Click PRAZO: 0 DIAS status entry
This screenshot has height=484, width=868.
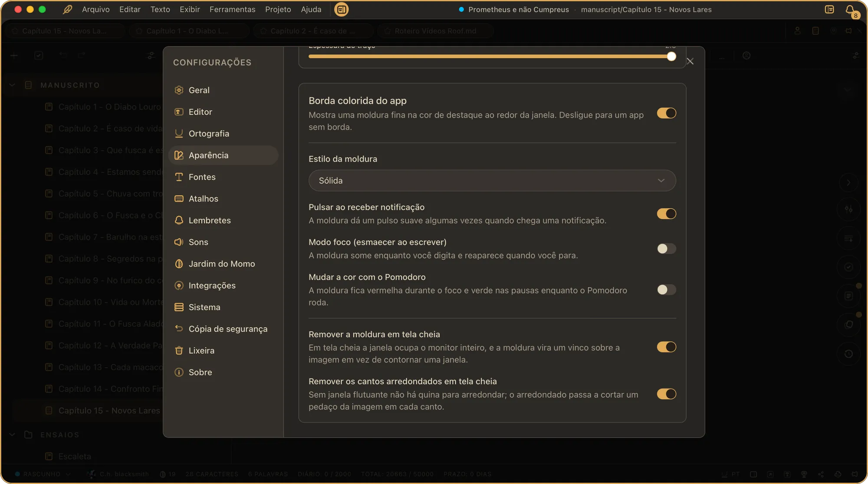tap(467, 474)
